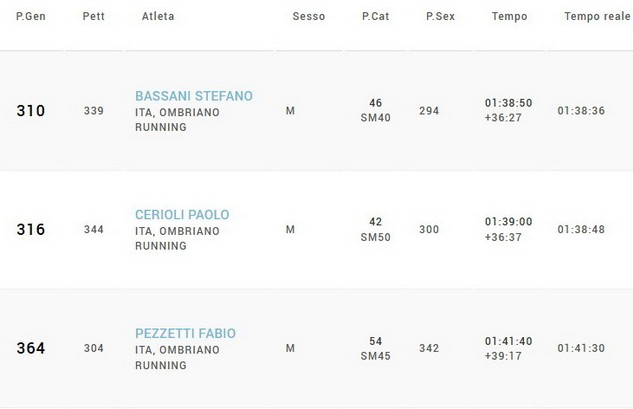Sort by the P.Sex column header
The height and width of the screenshot is (409, 633).
tap(440, 16)
